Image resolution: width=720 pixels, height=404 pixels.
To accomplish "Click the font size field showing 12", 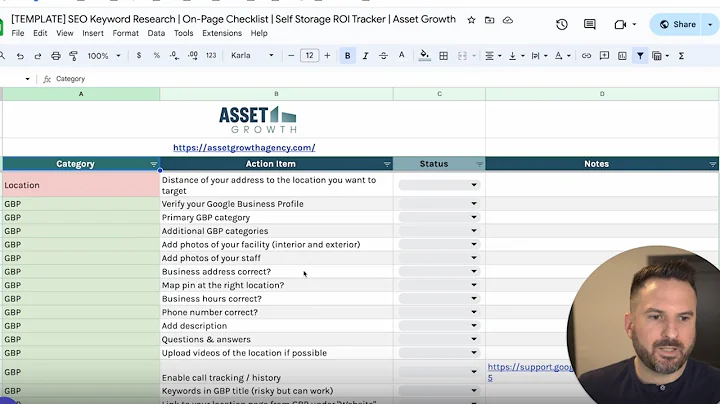I will tap(309, 56).
